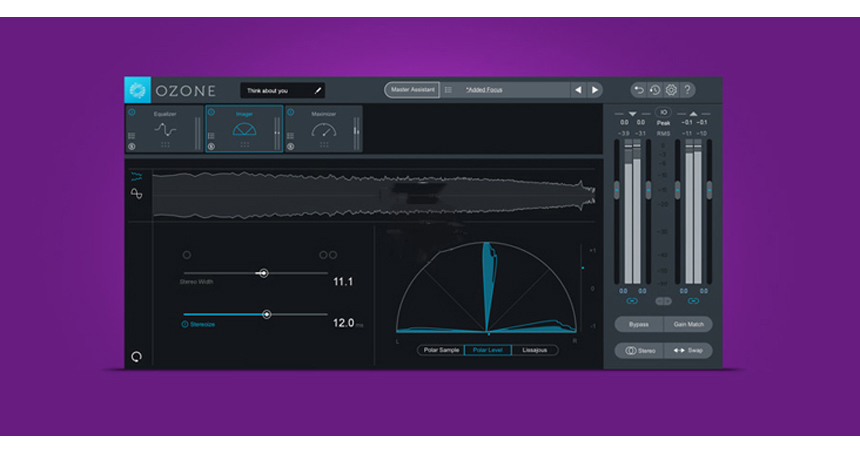
Task: Click the Stereo button
Action: [x=640, y=351]
